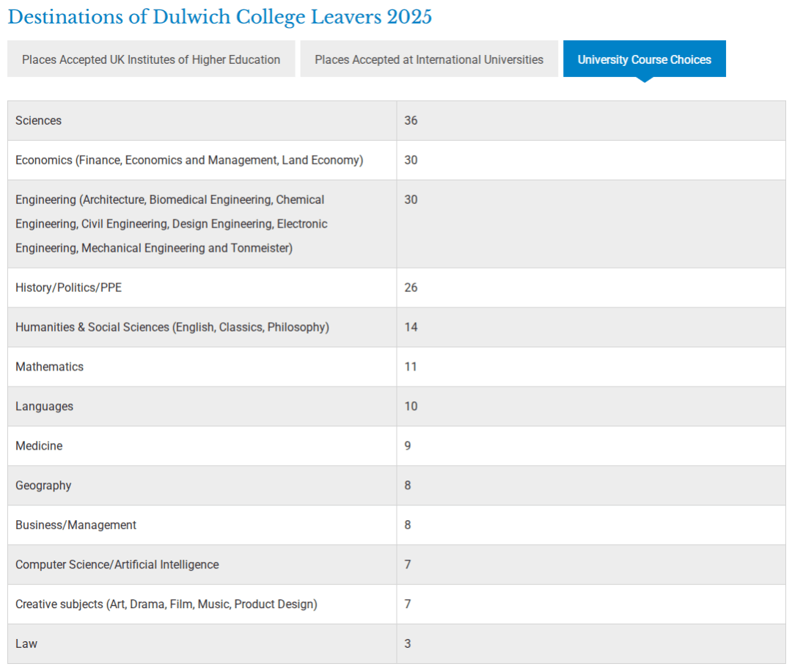
Task: Click the Humanities & Social Sciences cell
Action: tap(172, 327)
